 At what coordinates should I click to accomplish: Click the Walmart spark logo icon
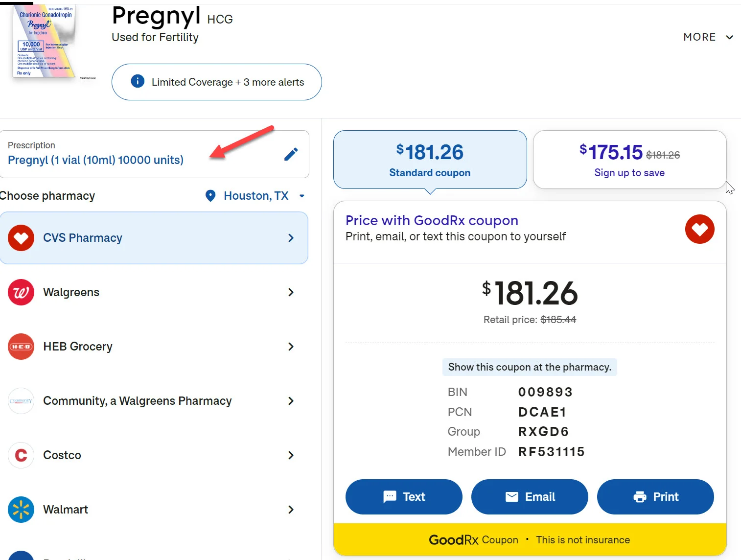21,510
